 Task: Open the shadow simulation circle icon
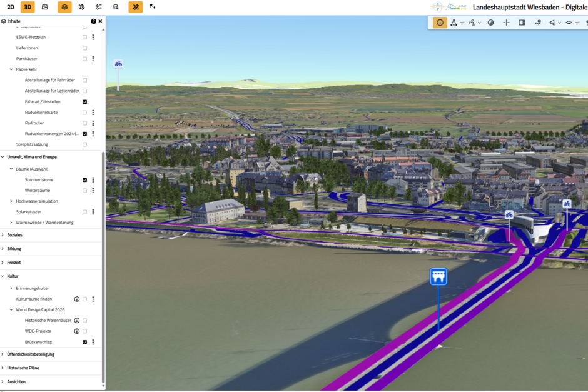click(490, 23)
